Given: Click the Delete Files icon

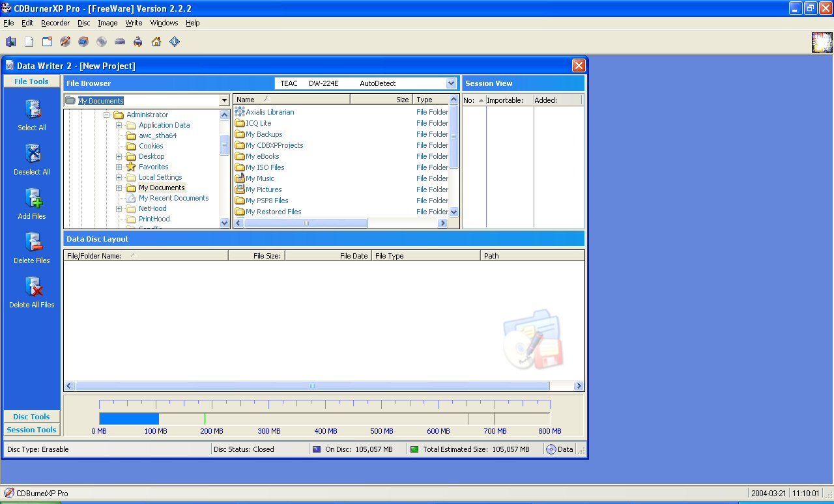Looking at the screenshot, I should click(32, 242).
